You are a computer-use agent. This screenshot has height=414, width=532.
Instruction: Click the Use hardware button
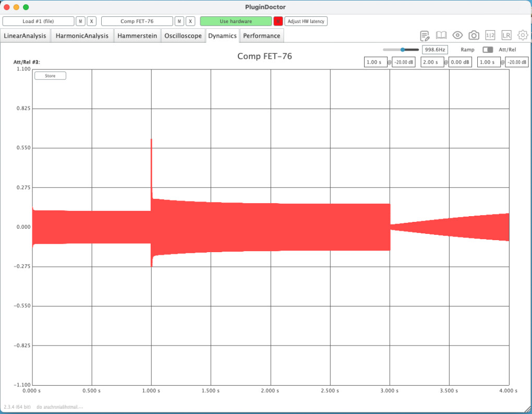click(236, 21)
